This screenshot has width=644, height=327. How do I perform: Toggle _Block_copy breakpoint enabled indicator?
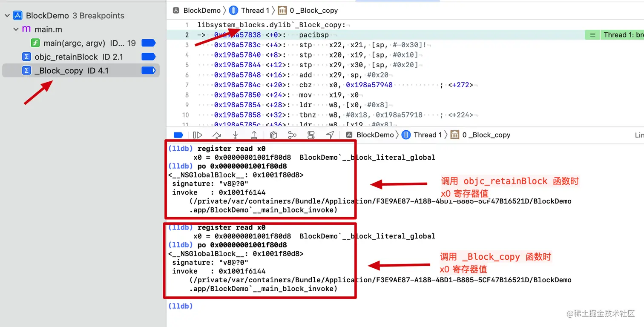(148, 70)
